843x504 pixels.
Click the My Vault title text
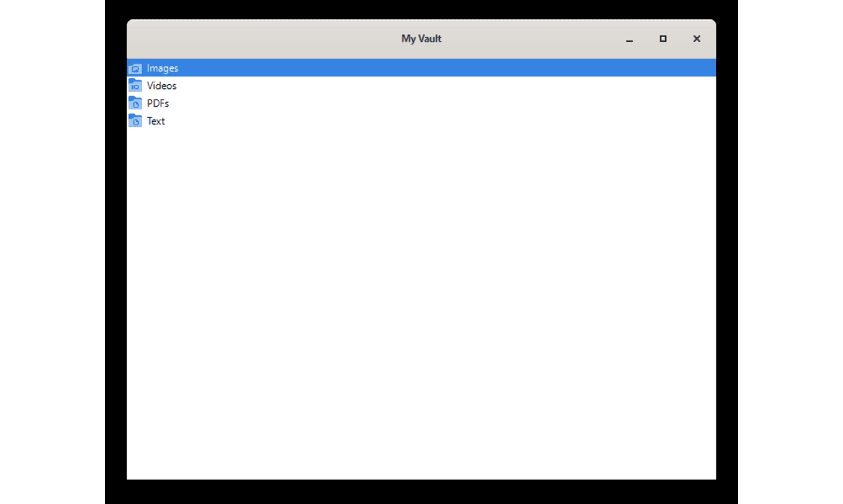pyautogui.click(x=421, y=38)
